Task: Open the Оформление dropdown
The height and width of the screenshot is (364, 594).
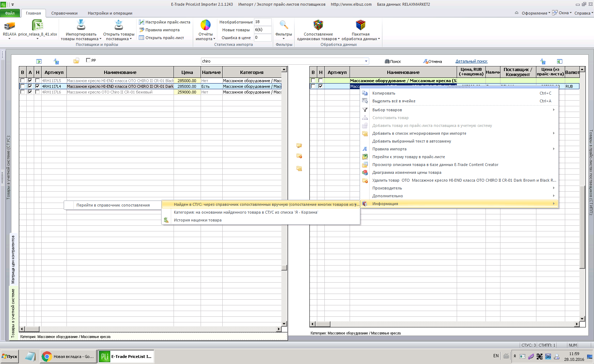Action: coord(536,13)
